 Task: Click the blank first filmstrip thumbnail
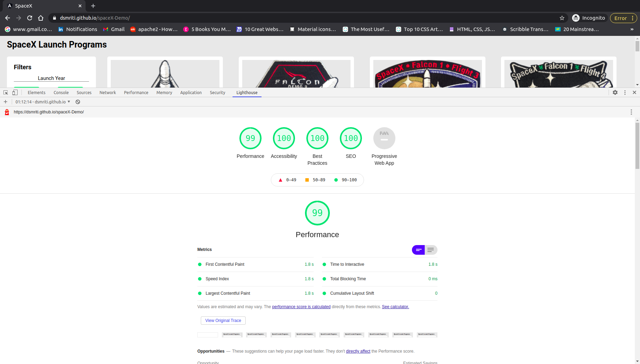click(x=208, y=335)
